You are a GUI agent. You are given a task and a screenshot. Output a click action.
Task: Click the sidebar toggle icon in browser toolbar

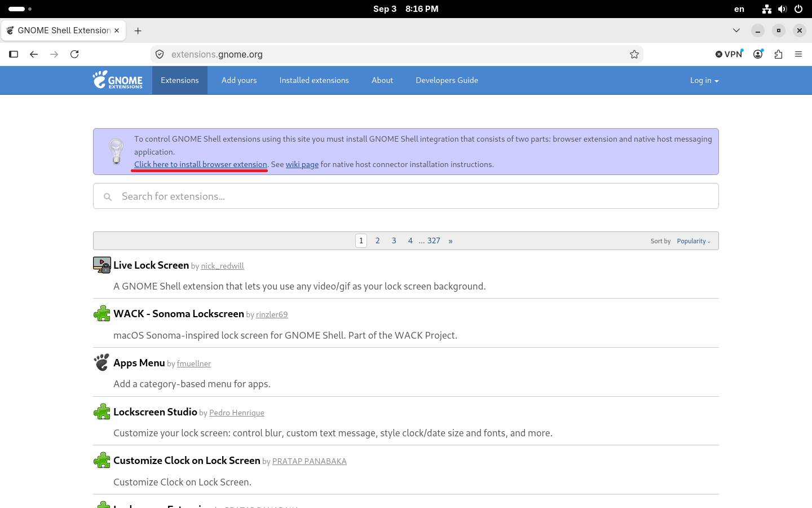14,54
